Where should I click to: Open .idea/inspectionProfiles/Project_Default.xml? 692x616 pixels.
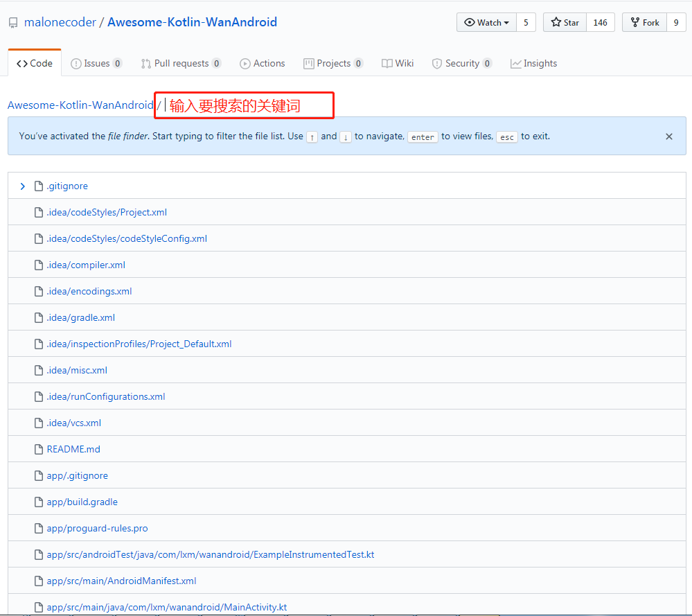(x=139, y=344)
